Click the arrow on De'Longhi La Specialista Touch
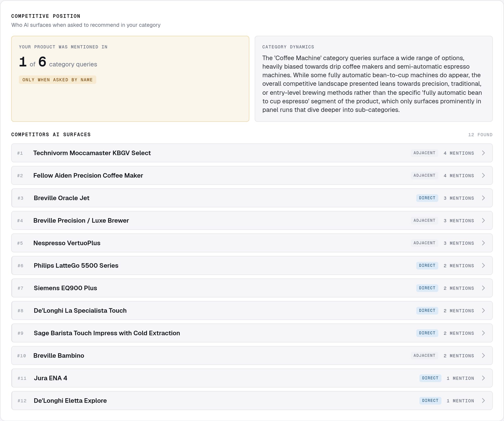Viewport: 504px width, 421px height. coord(483,311)
